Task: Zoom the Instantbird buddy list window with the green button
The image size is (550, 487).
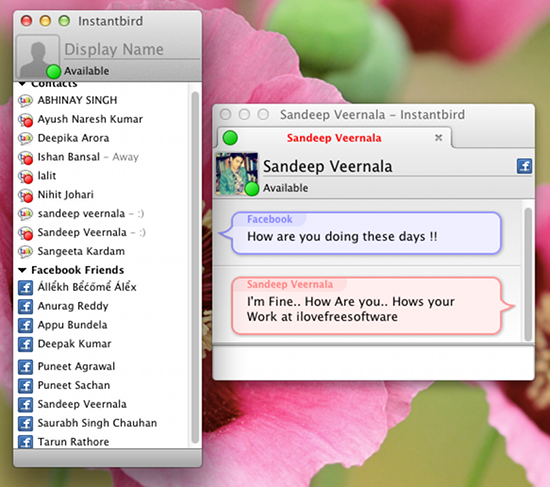Action: click(64, 21)
